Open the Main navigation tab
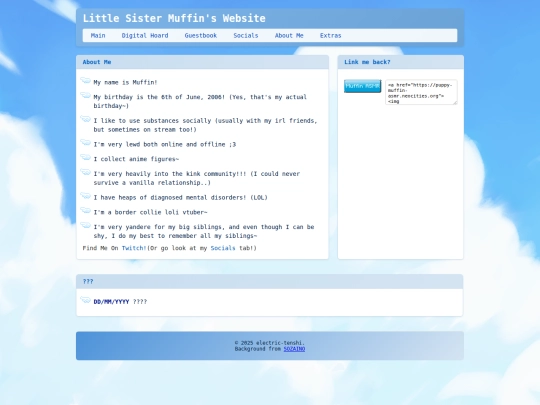 point(98,35)
